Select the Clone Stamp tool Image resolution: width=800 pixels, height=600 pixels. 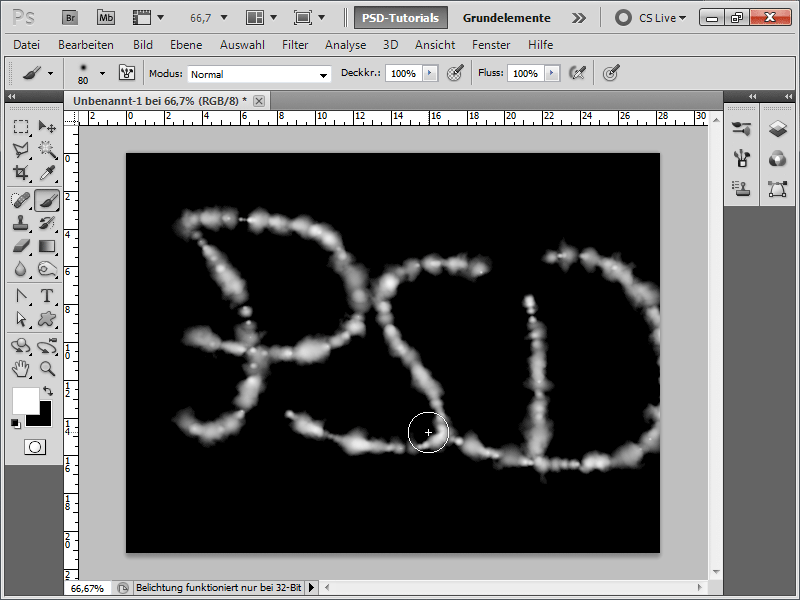[21, 223]
